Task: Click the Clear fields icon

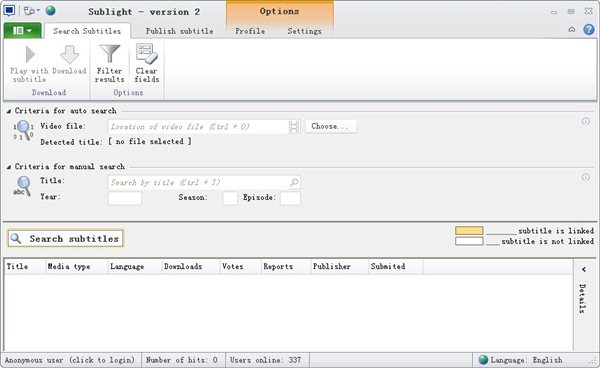Action: coord(147,54)
